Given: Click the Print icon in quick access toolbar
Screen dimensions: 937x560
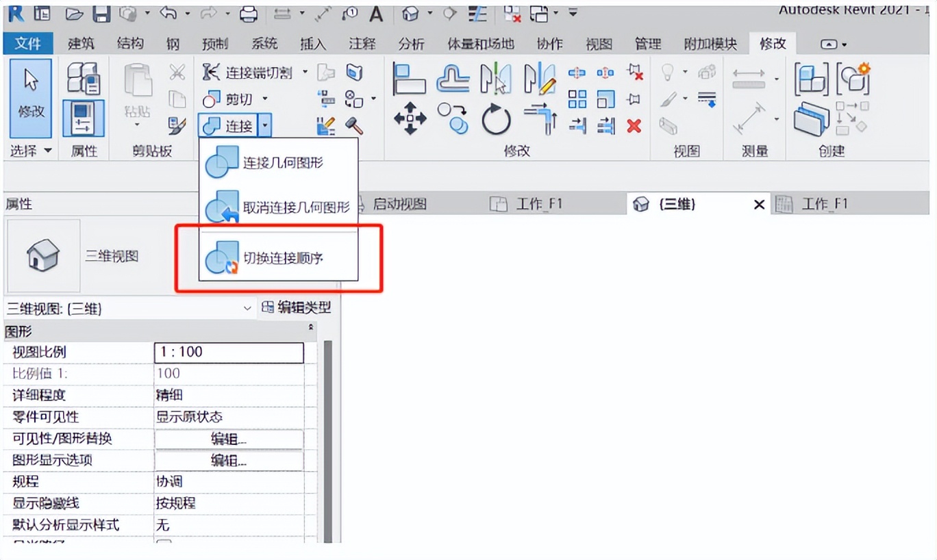Looking at the screenshot, I should [x=249, y=13].
